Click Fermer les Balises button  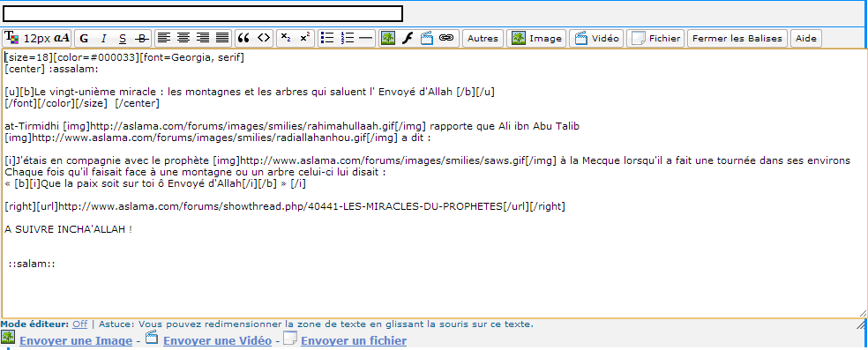(737, 38)
